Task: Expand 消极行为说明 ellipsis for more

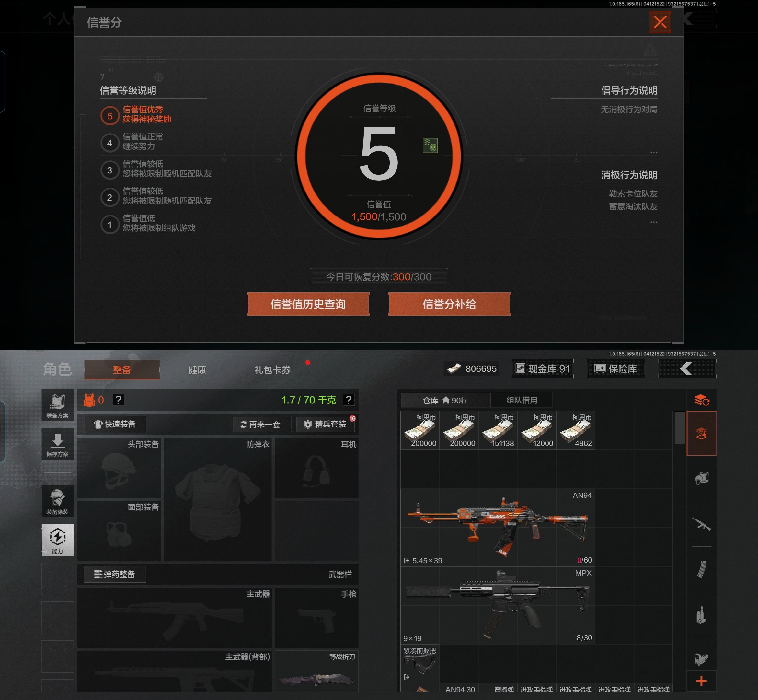Action: pos(653,222)
